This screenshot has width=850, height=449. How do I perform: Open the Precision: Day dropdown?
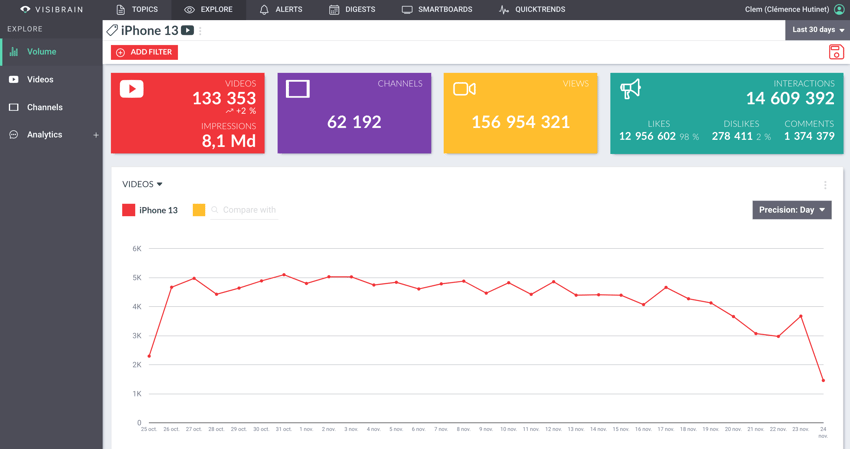click(x=791, y=210)
